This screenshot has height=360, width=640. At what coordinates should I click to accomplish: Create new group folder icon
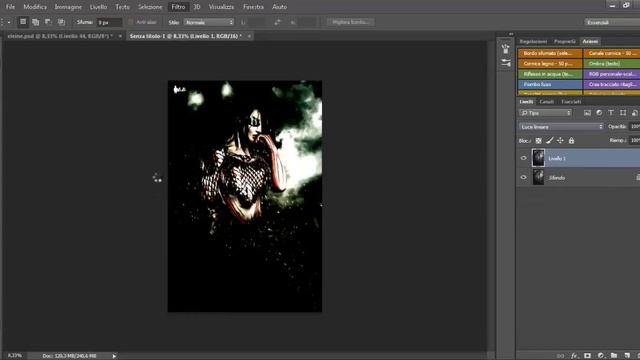coord(614,356)
